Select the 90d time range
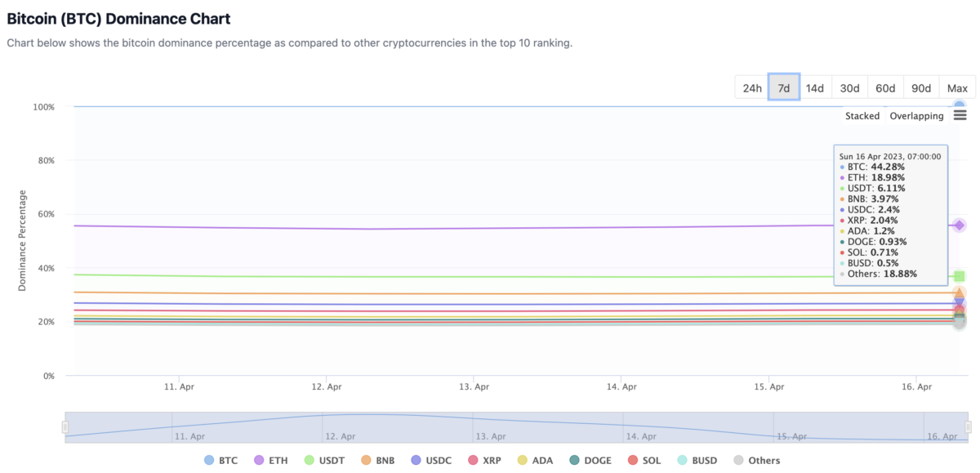This screenshot has width=980, height=473. point(920,87)
